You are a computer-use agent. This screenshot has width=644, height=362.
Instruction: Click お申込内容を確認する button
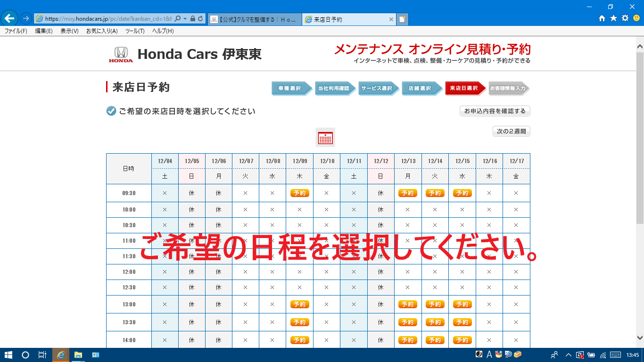tap(495, 111)
